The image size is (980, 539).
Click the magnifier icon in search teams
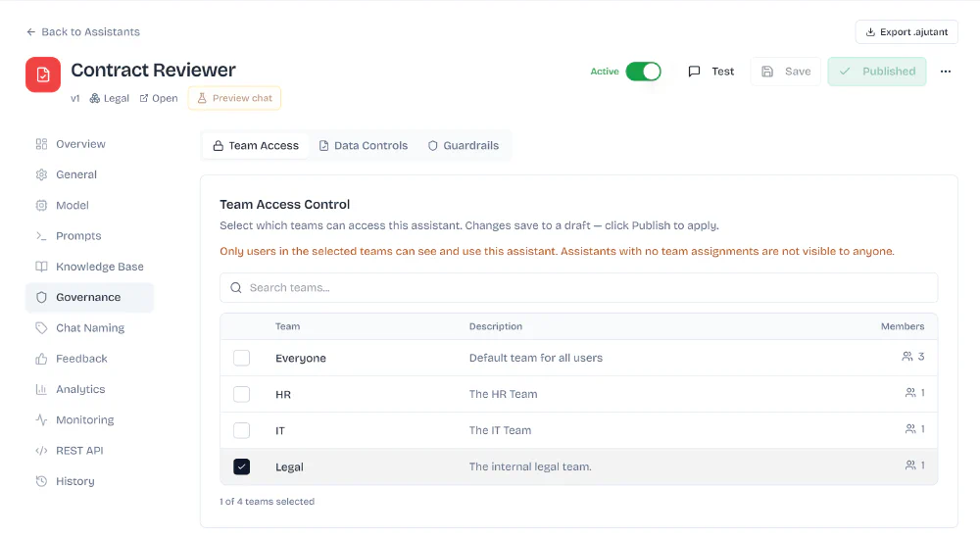point(235,288)
